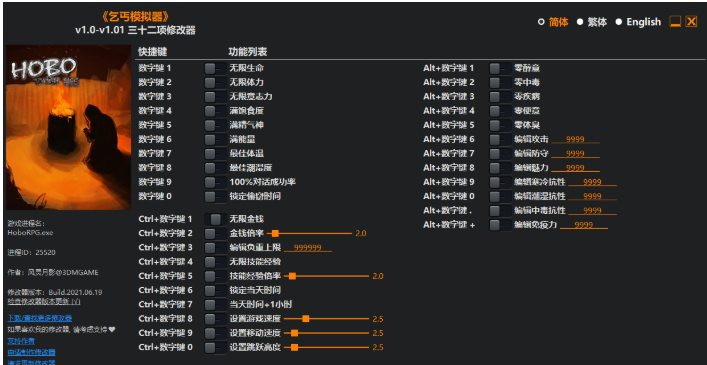Click the 功能列表 column header
The height and width of the screenshot is (365, 707).
[x=248, y=52]
